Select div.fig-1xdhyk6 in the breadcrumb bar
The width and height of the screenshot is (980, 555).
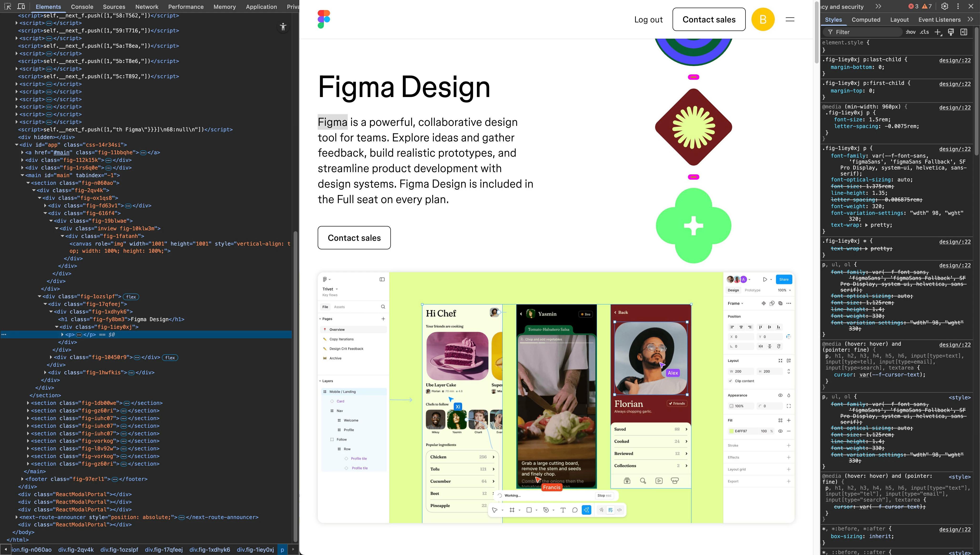click(209, 550)
